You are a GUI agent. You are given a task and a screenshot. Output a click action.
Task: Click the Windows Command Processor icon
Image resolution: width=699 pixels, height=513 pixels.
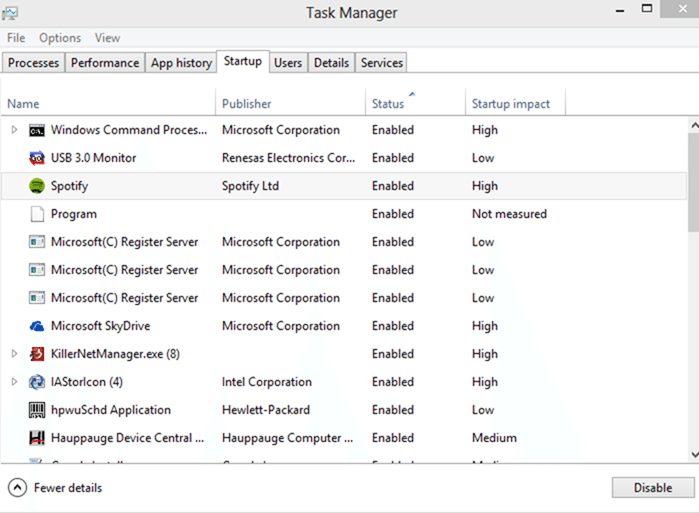37,131
